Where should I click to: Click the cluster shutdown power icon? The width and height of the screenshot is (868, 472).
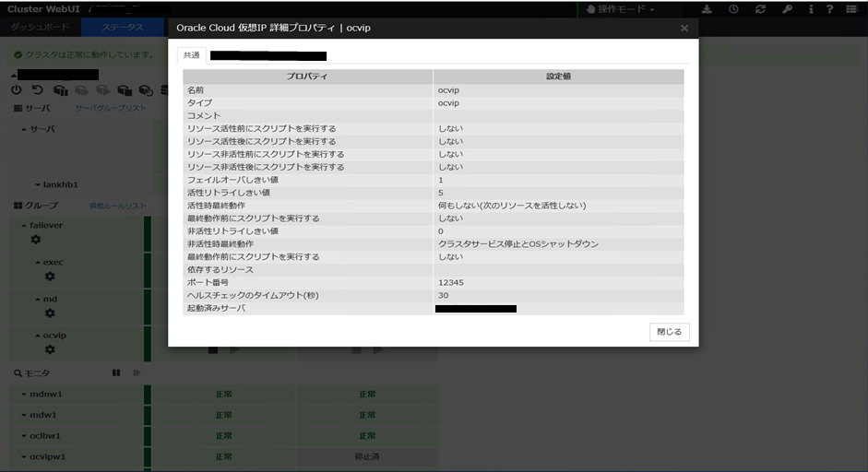[x=16, y=90]
